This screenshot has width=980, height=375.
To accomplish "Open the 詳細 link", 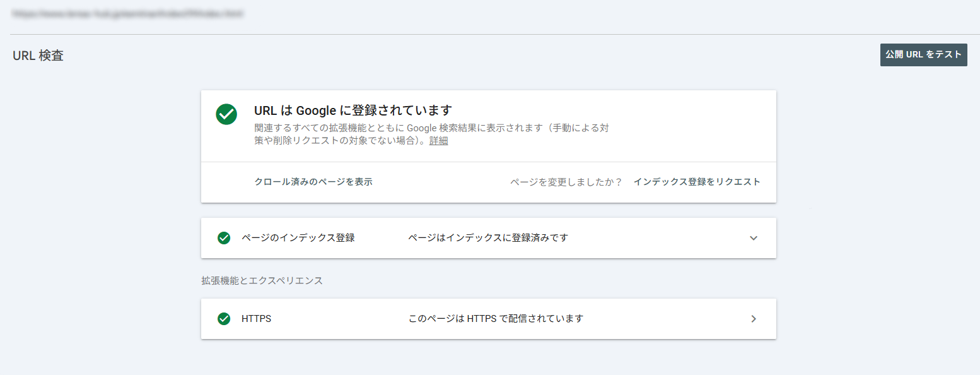I will (438, 141).
